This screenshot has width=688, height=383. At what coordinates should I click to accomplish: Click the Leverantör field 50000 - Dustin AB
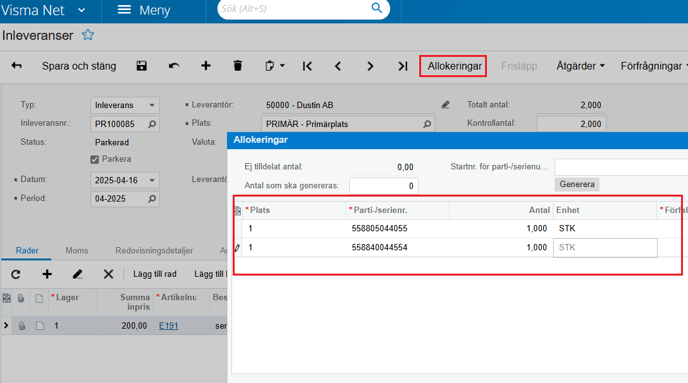[348, 105]
